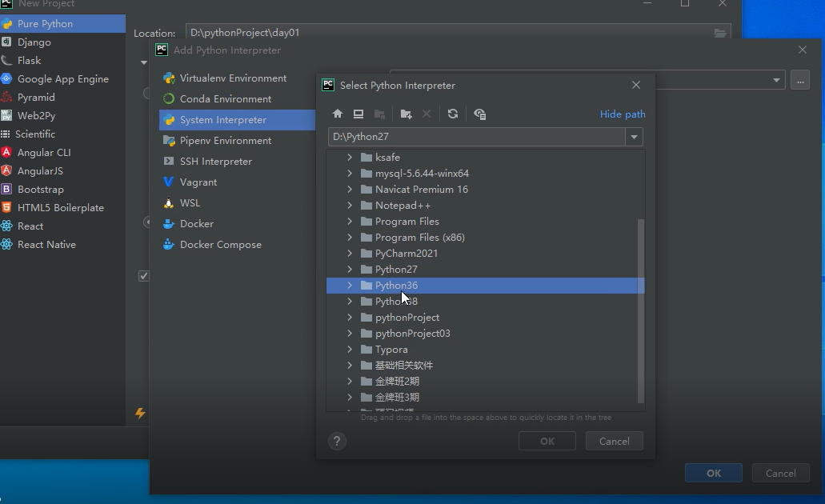This screenshot has width=825, height=504.
Task: Click OK in Select Python Interpreter dialog
Action: pyautogui.click(x=547, y=441)
